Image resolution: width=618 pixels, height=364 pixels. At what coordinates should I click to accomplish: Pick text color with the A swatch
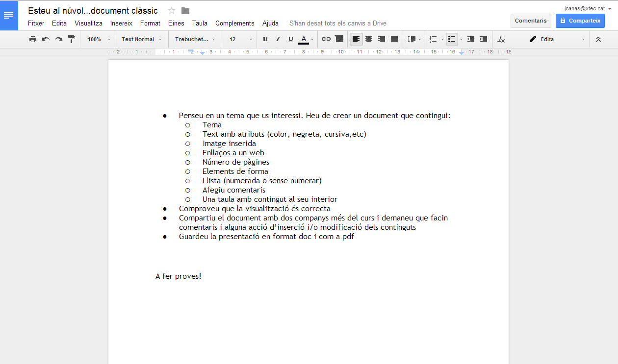click(304, 39)
